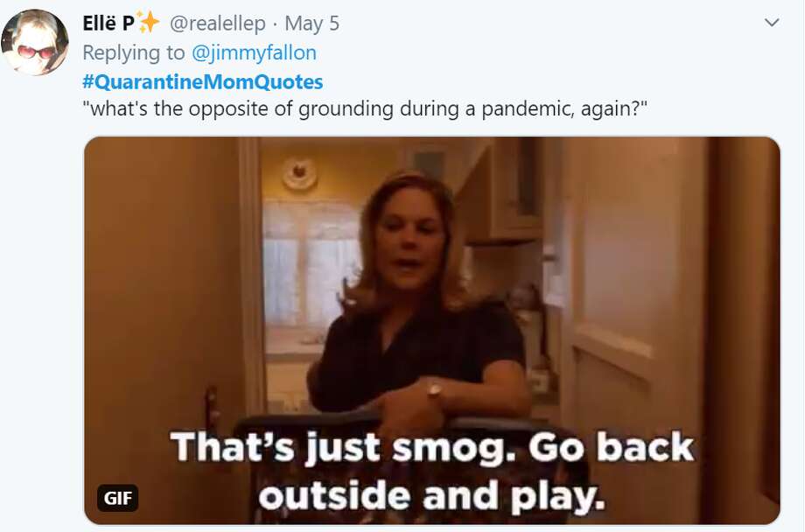Image resolution: width=805 pixels, height=532 pixels.
Task: Click the 'outside and play.' caption line
Action: click(x=431, y=496)
